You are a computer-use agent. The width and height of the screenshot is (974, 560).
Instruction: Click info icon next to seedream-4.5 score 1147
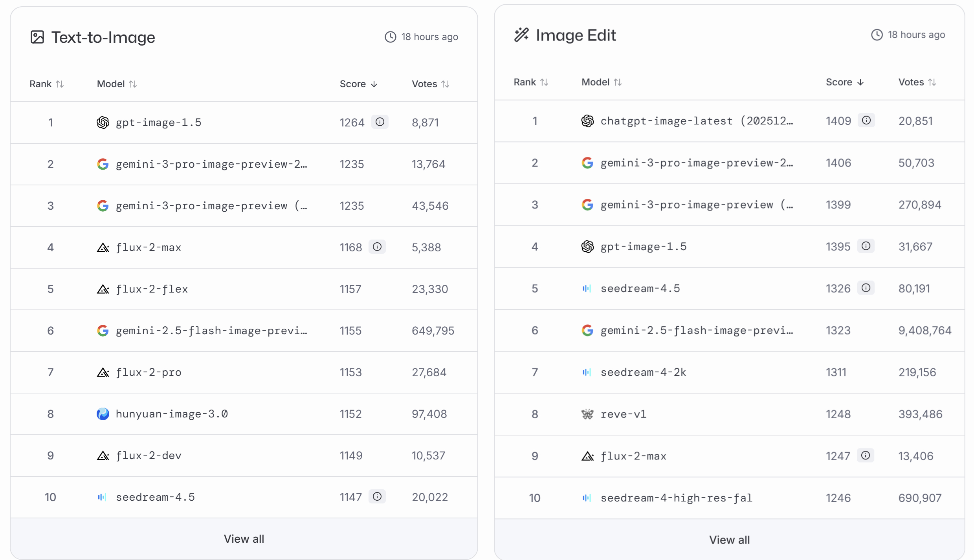pos(377,496)
